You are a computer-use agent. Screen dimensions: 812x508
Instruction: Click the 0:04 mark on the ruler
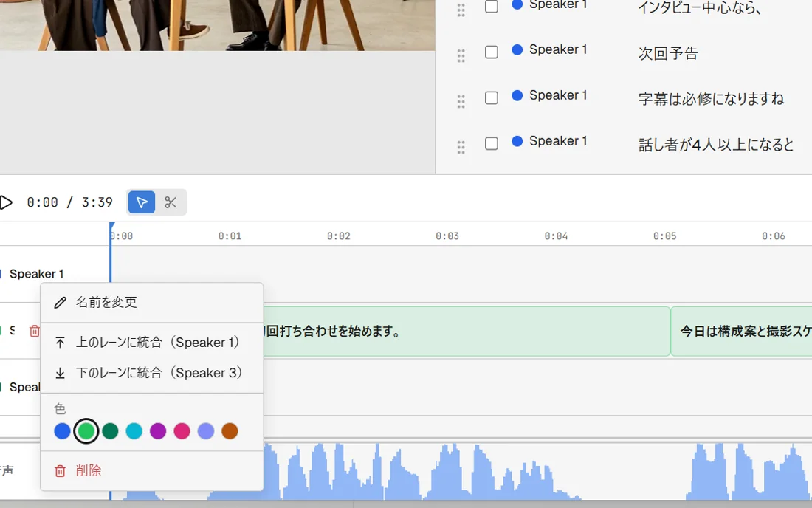(x=556, y=236)
